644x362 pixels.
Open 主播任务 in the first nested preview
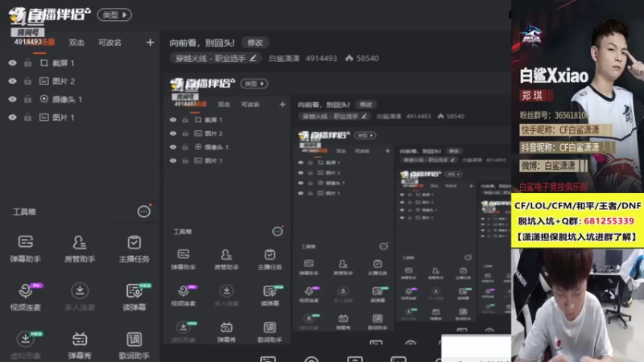(270, 259)
